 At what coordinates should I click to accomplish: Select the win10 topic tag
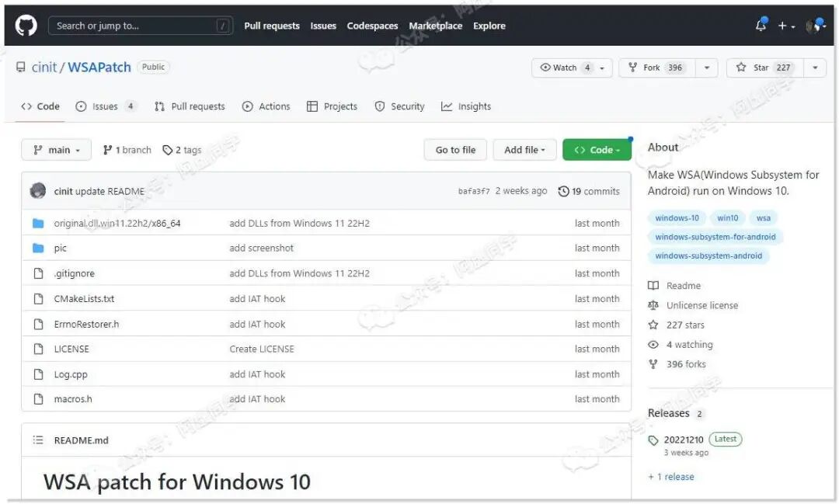(727, 217)
